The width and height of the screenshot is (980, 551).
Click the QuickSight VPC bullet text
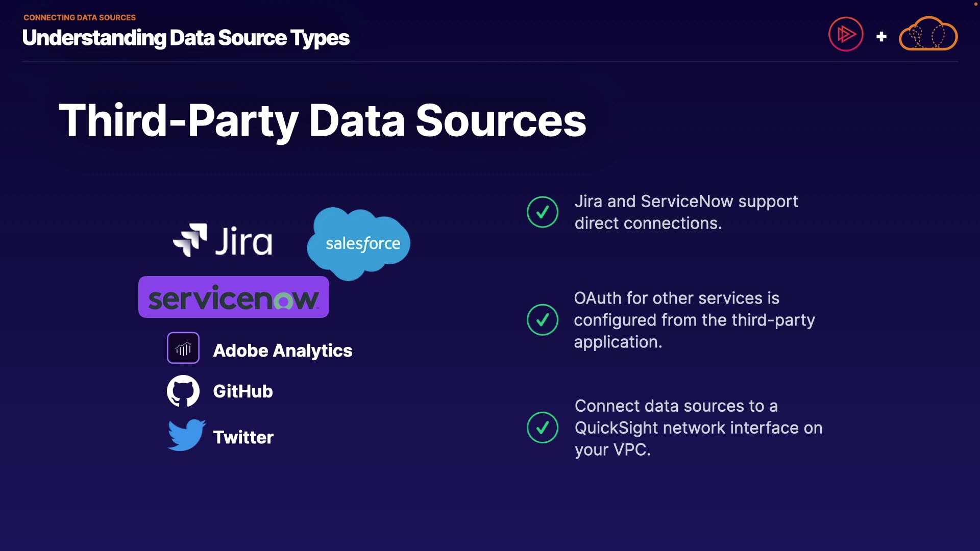(x=698, y=428)
